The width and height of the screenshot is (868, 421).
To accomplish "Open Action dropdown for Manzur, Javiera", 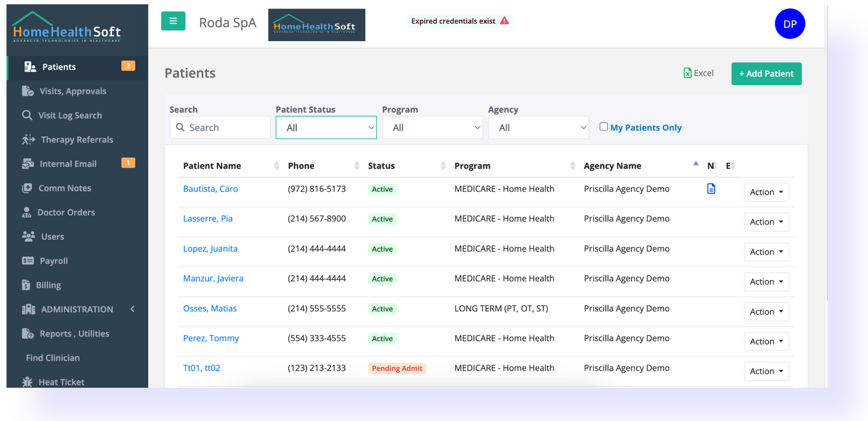I will coord(766,282).
